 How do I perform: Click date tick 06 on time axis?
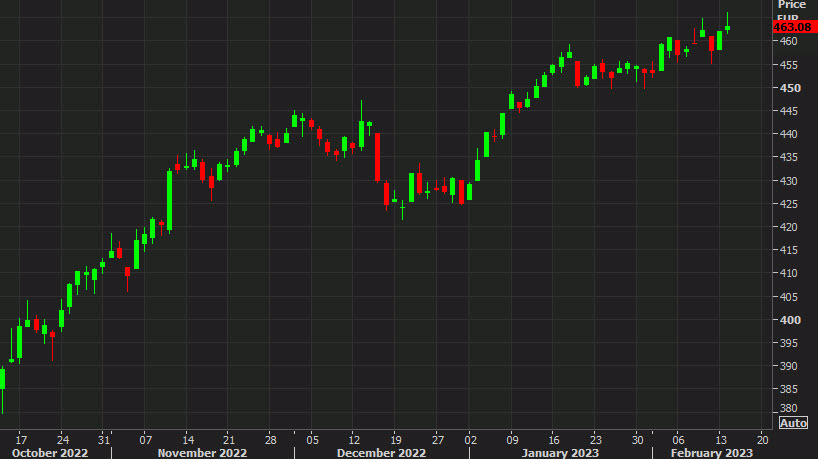[x=678, y=440]
